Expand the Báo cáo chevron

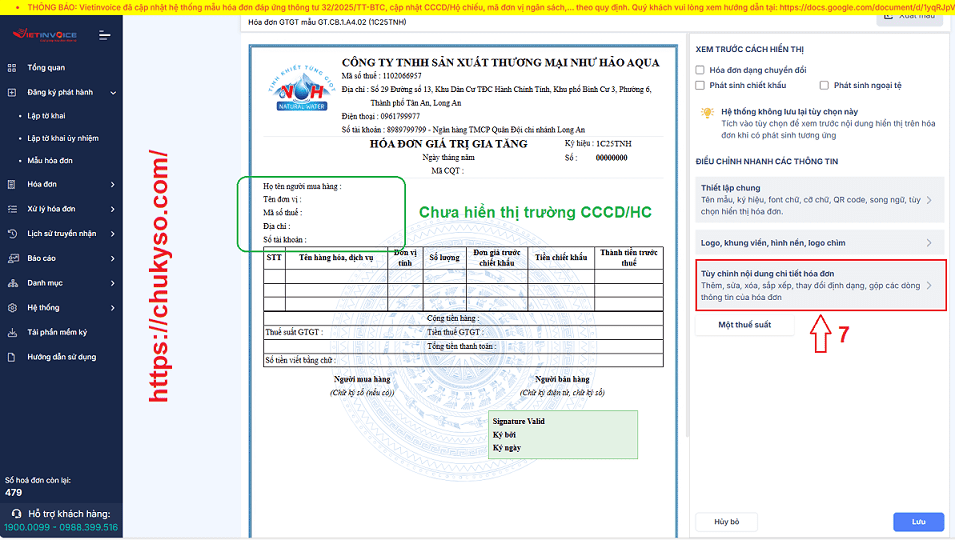113,258
